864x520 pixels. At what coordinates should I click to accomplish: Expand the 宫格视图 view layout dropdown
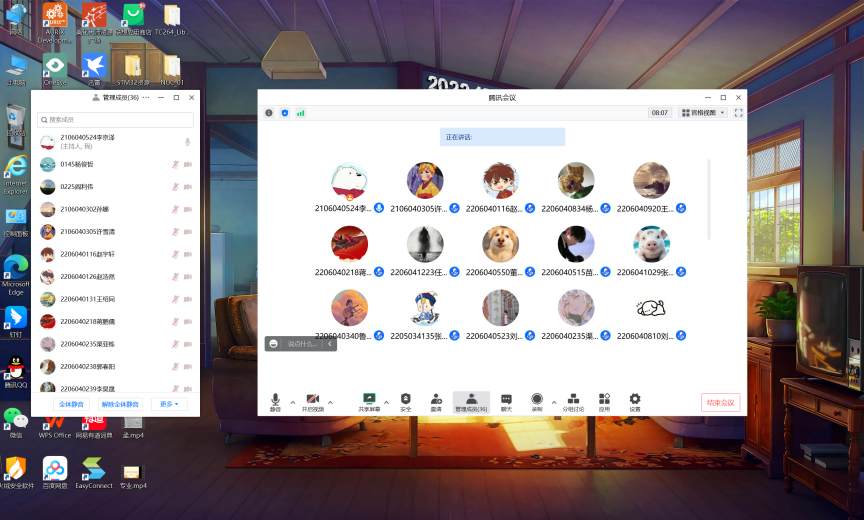[703, 113]
